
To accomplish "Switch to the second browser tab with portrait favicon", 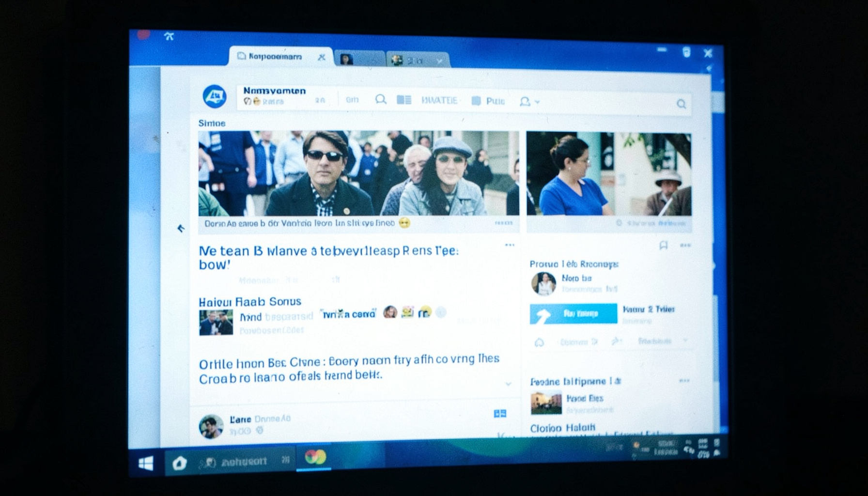I will pos(359,60).
